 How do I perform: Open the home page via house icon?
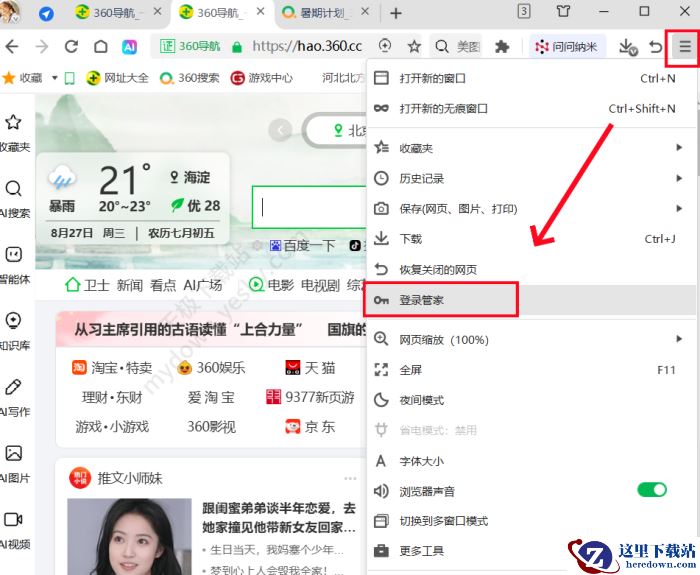[100, 46]
